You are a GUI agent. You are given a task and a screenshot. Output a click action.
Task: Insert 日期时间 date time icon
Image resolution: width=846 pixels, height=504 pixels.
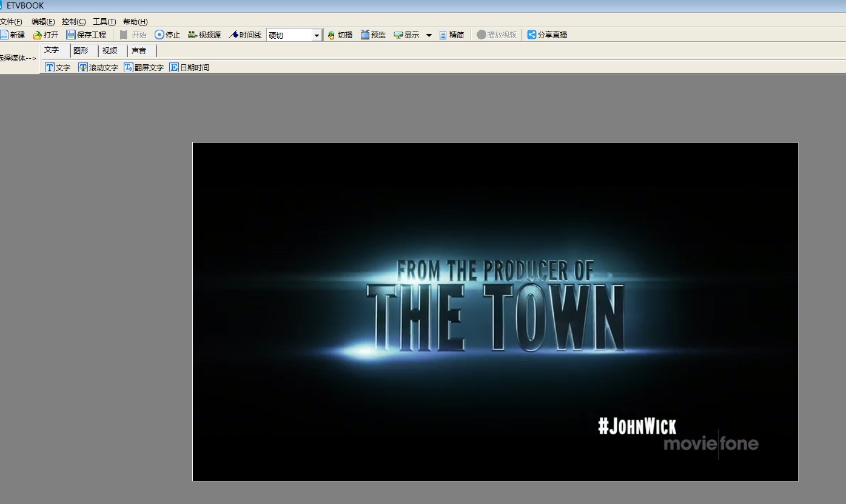coord(174,67)
